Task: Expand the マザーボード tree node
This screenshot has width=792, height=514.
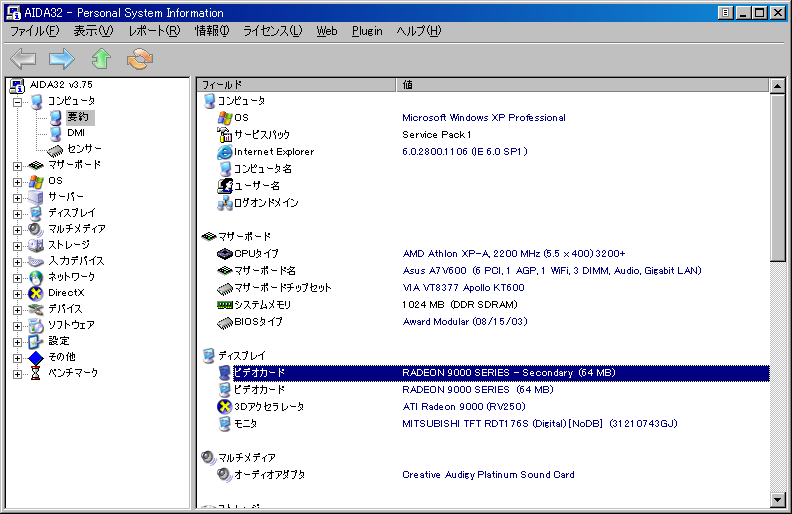Action: pos(18,166)
